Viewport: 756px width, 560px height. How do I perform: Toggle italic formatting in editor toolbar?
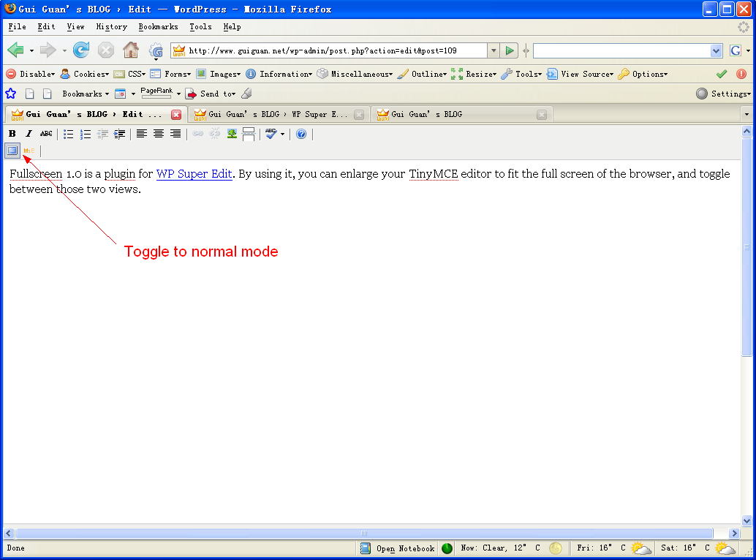29,134
